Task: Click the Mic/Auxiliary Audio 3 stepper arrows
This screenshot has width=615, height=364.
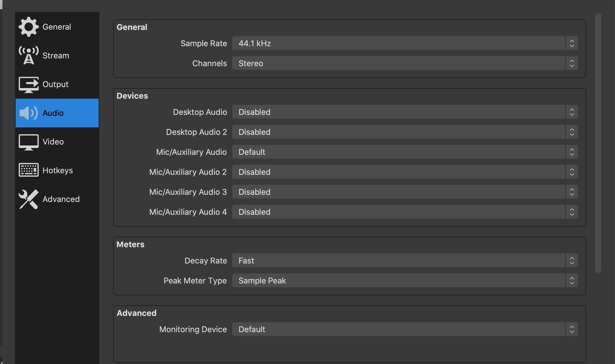Action: pyautogui.click(x=572, y=192)
